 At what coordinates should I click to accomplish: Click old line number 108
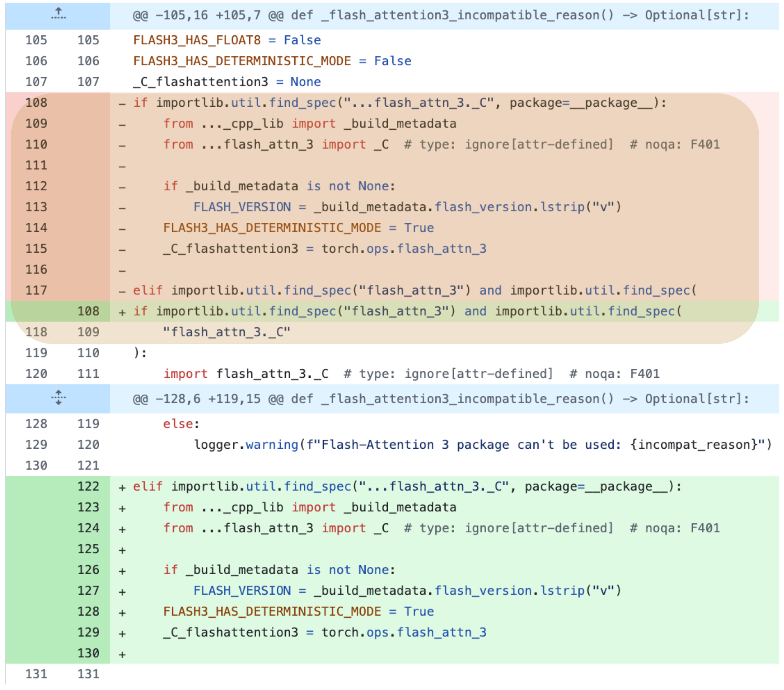[x=36, y=103]
